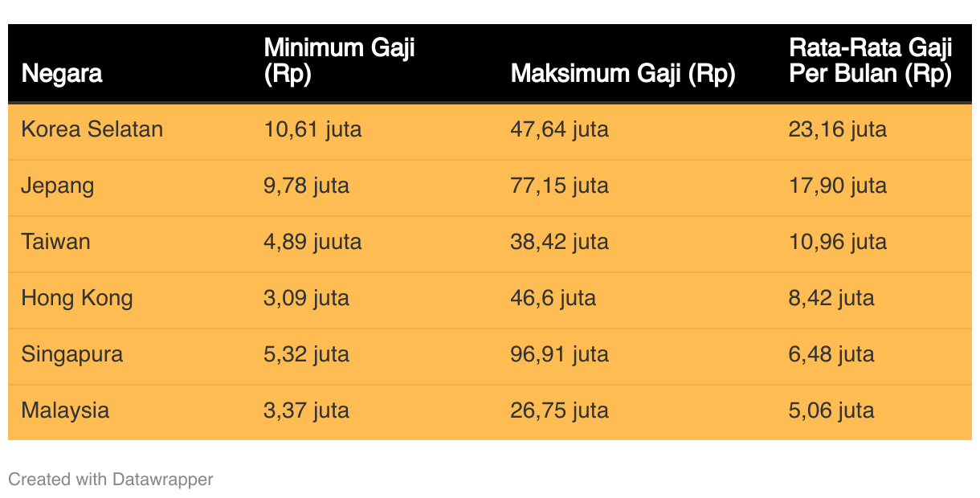Click the 77,15 juta maximum cell
This screenshot has height=498, width=980.
[560, 186]
